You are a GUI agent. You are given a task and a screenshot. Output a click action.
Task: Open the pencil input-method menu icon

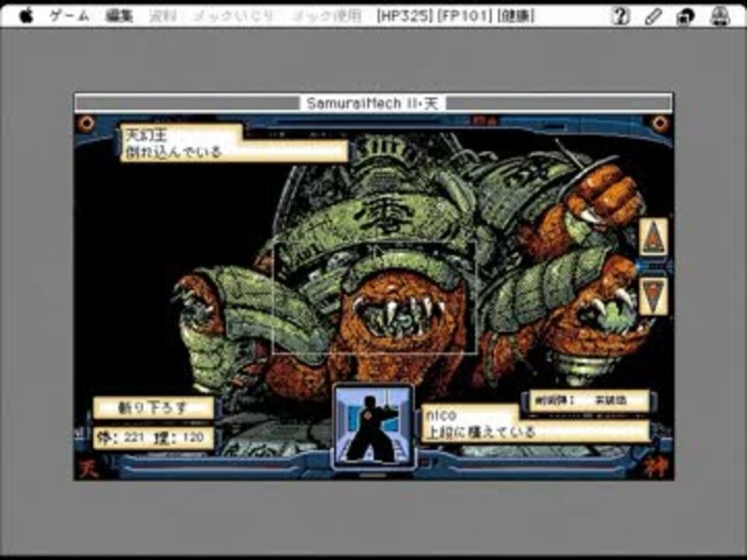[x=653, y=16]
